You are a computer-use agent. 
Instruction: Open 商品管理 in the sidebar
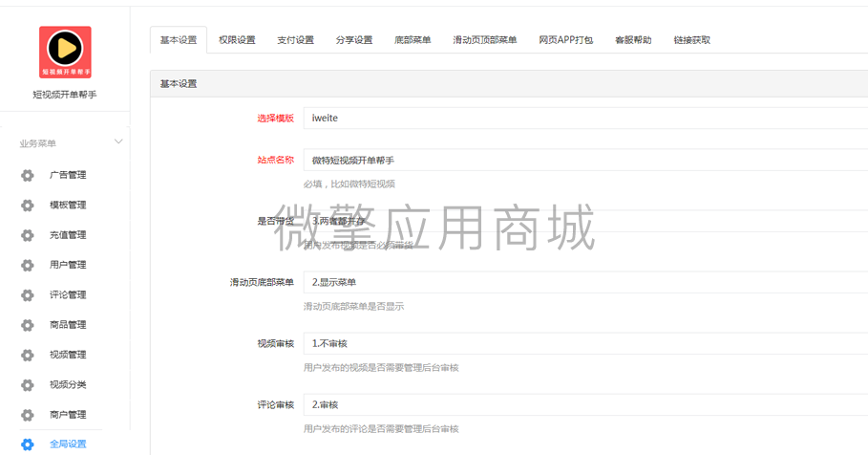(x=68, y=325)
